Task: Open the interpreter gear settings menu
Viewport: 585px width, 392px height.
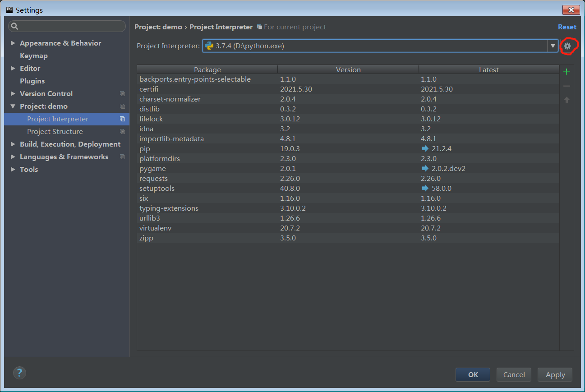Action: tap(567, 46)
